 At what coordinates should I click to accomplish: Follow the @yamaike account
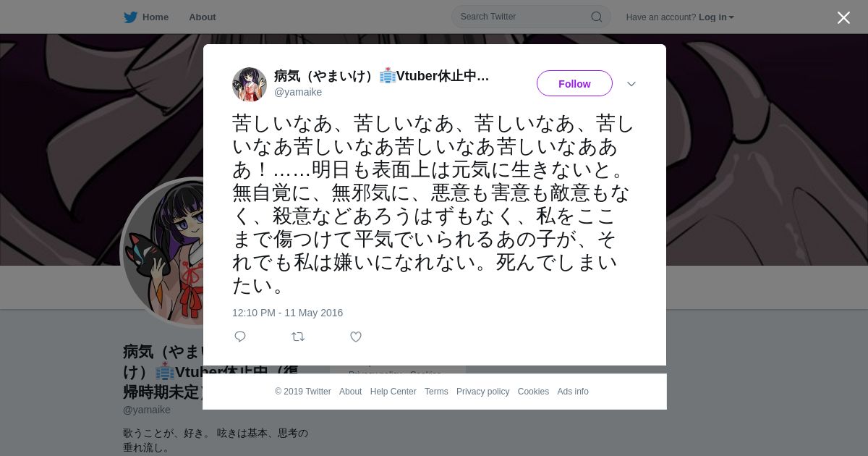(x=574, y=83)
